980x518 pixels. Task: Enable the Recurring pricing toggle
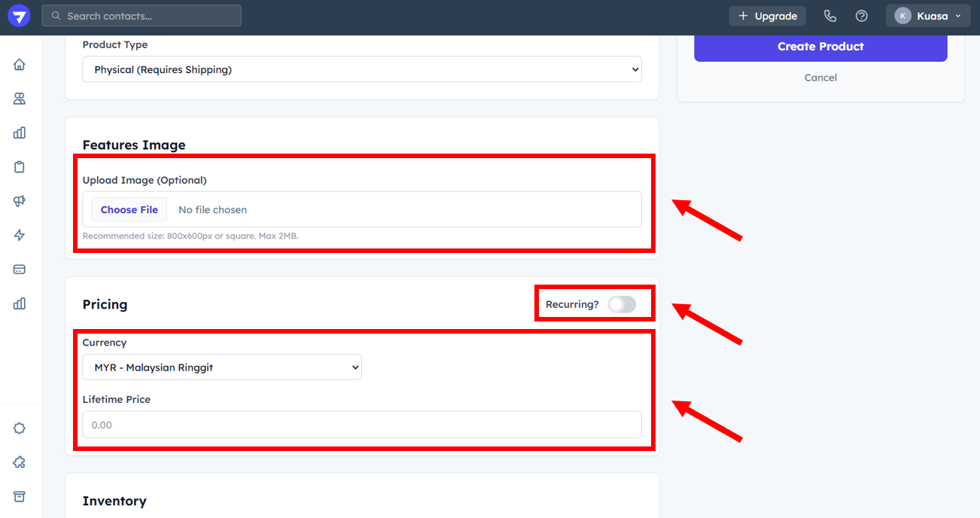point(622,304)
